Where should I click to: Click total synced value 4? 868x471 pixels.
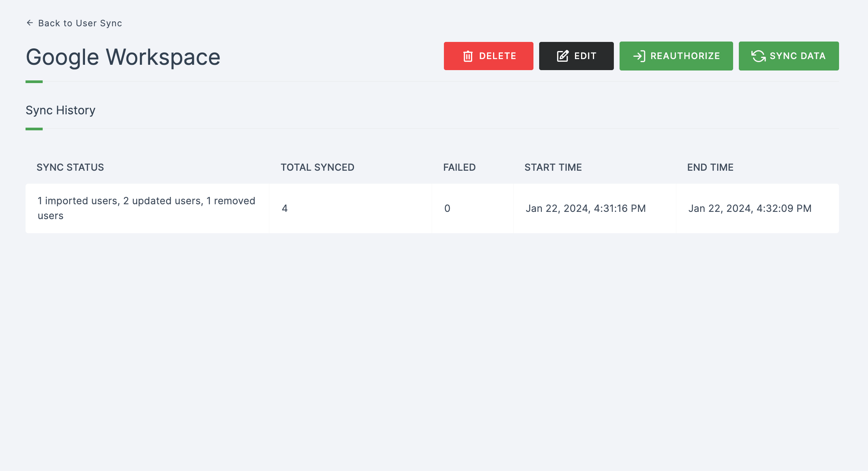[285, 208]
